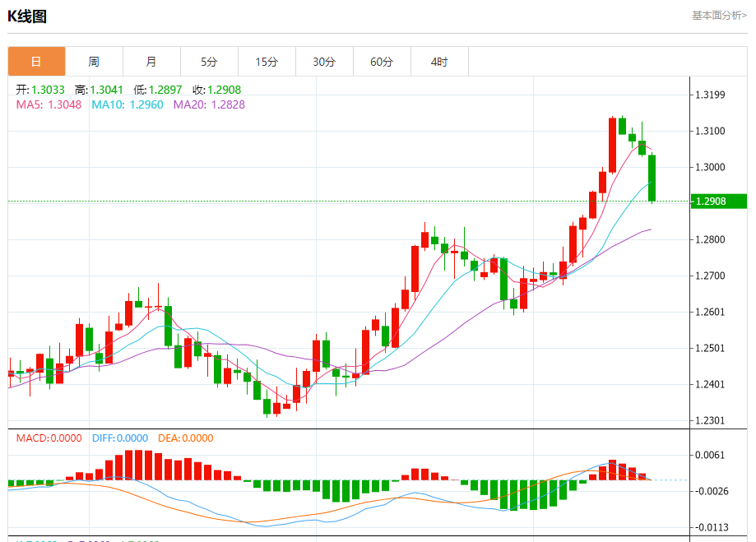
Task: Click the opening price 开:1.3033
Action: [x=40, y=90]
